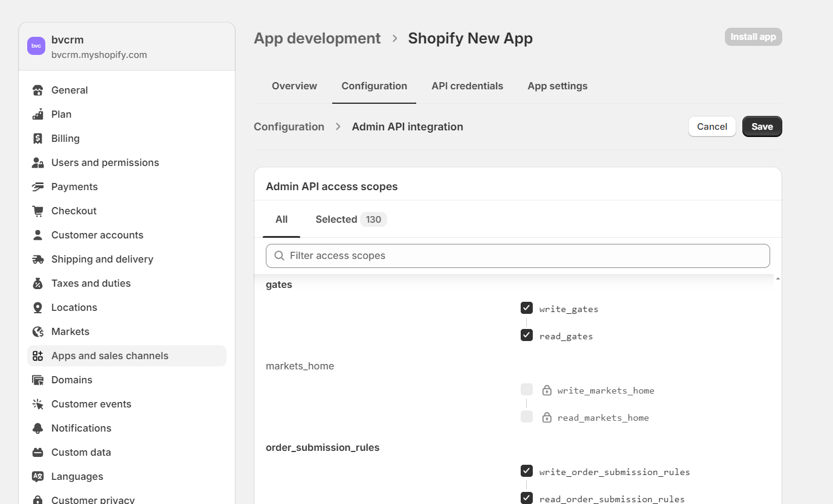This screenshot has height=504, width=833.
Task: Click the Install app button
Action: 753,37
